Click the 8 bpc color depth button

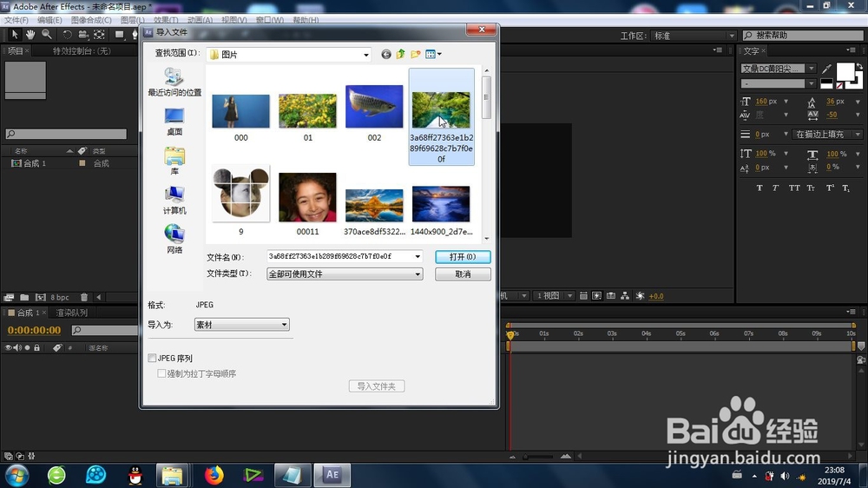[60, 298]
